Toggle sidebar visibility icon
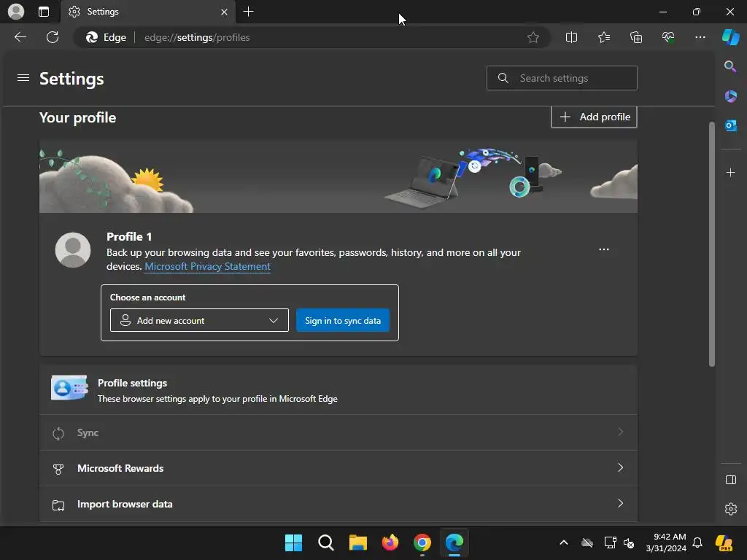747x560 pixels. (x=730, y=480)
